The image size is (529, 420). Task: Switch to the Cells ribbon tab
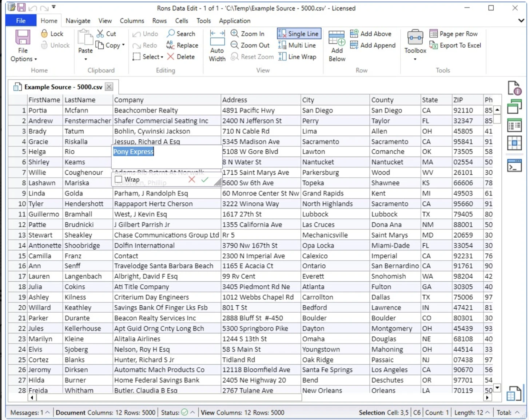[182, 21]
